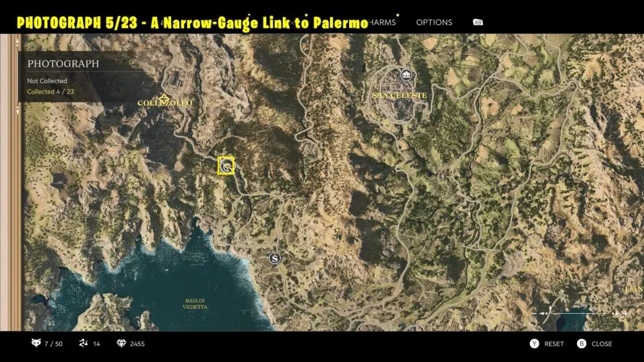
Task: Click the S marker near the bay
Action: pyautogui.click(x=274, y=258)
